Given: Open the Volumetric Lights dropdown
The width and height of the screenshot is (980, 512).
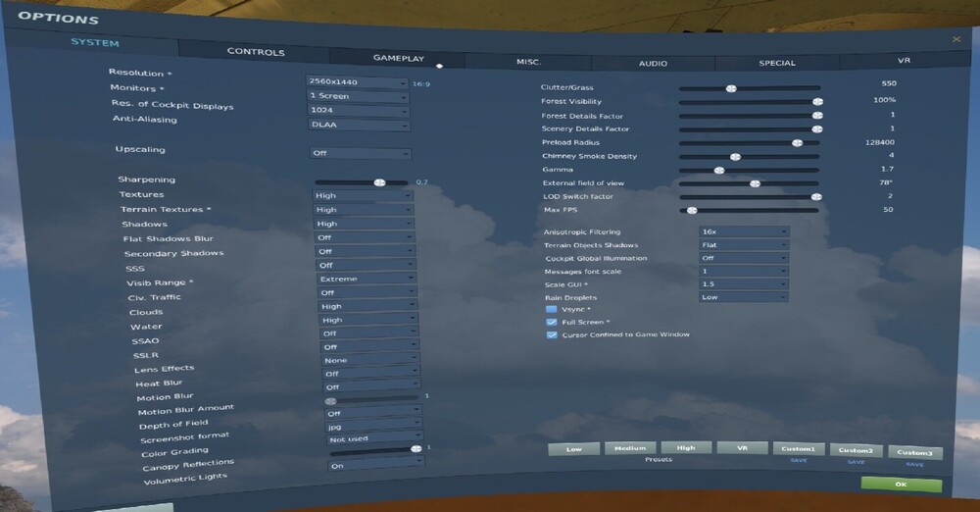Looking at the screenshot, I should click(376, 465).
